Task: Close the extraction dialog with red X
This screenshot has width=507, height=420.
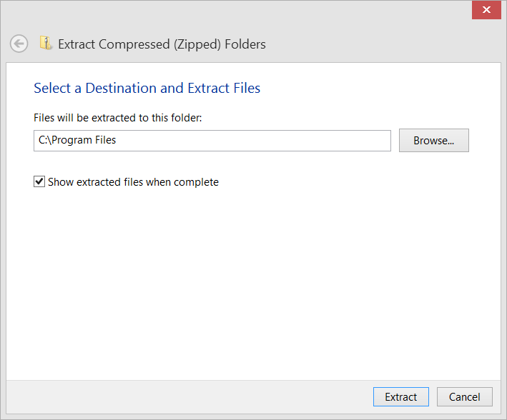Action: click(486, 10)
